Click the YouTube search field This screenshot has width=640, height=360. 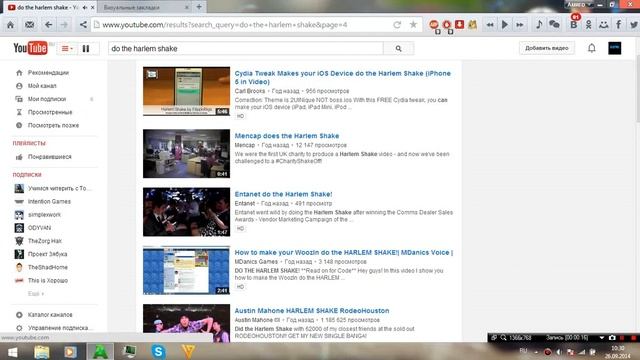point(246,49)
